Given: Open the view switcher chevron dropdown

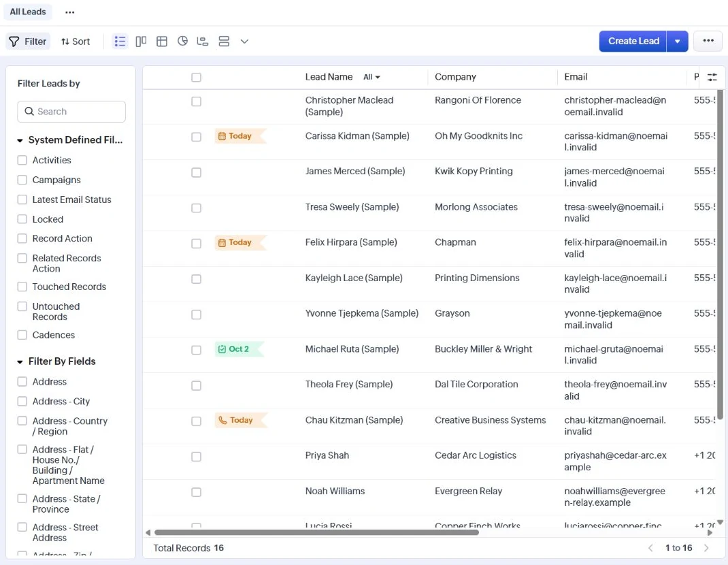Looking at the screenshot, I should click(x=244, y=42).
